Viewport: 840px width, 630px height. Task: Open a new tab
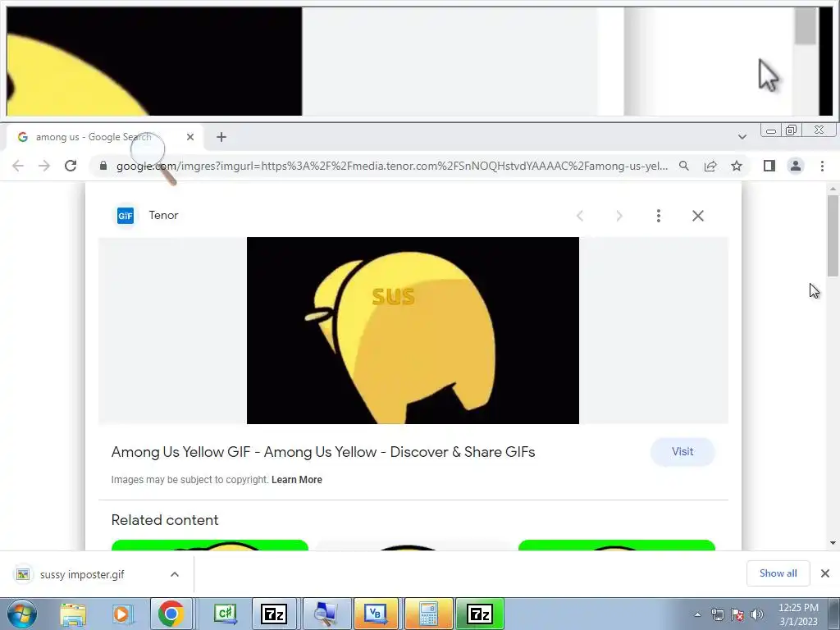(221, 137)
